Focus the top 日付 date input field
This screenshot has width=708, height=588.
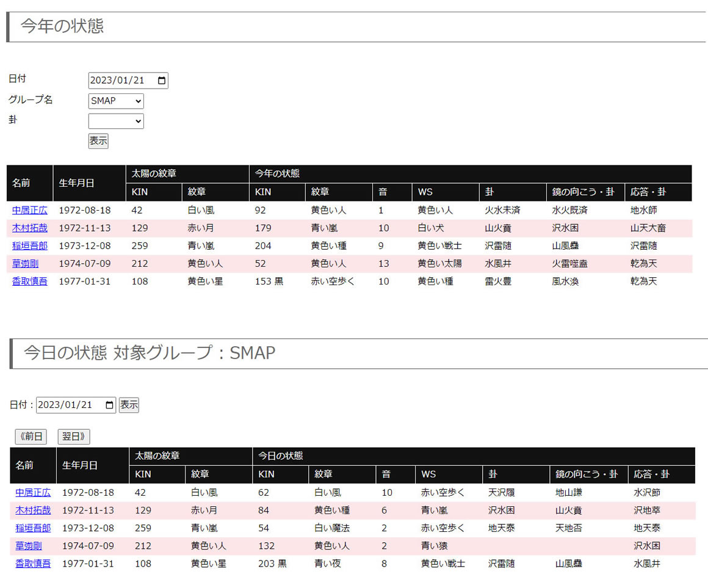click(119, 81)
